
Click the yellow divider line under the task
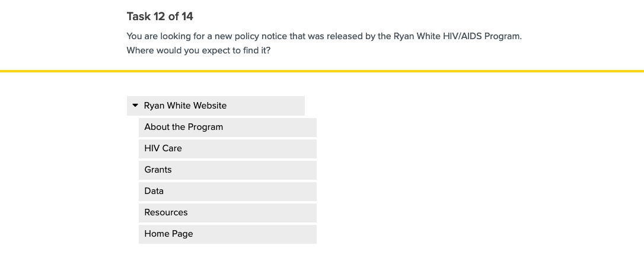(322, 71)
